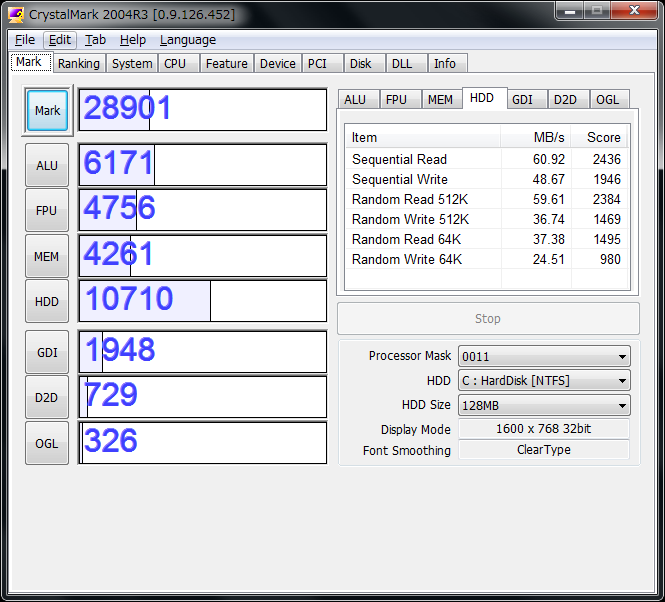Image resolution: width=665 pixels, height=602 pixels.
Task: Select the Random Write 64K row
Action: click(x=486, y=259)
